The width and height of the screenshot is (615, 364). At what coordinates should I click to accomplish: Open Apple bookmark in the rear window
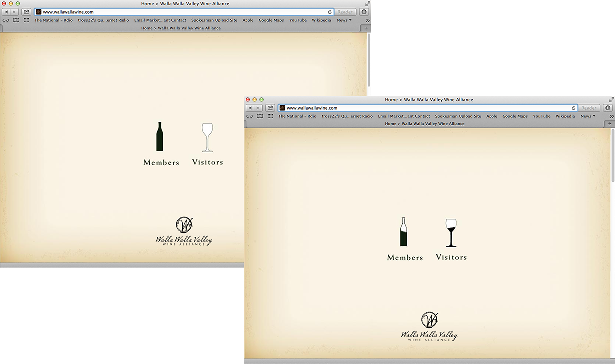coord(248,20)
